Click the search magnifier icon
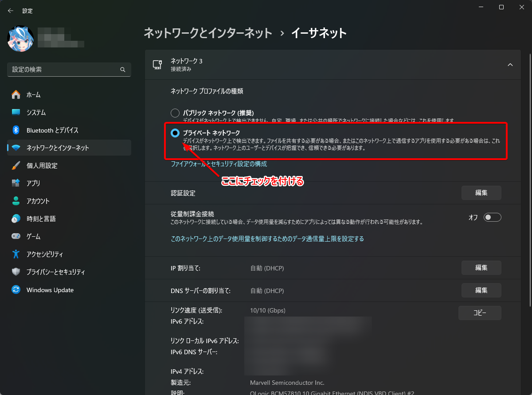 pos(122,70)
